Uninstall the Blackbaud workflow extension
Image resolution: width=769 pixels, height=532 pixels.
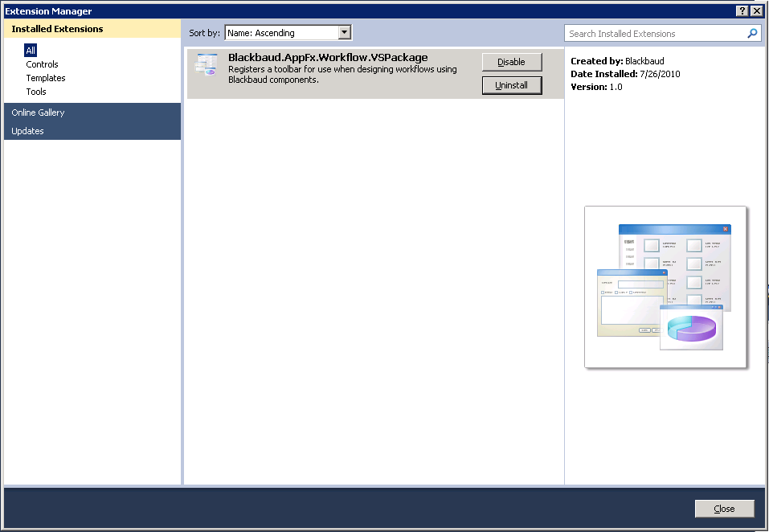click(x=512, y=85)
